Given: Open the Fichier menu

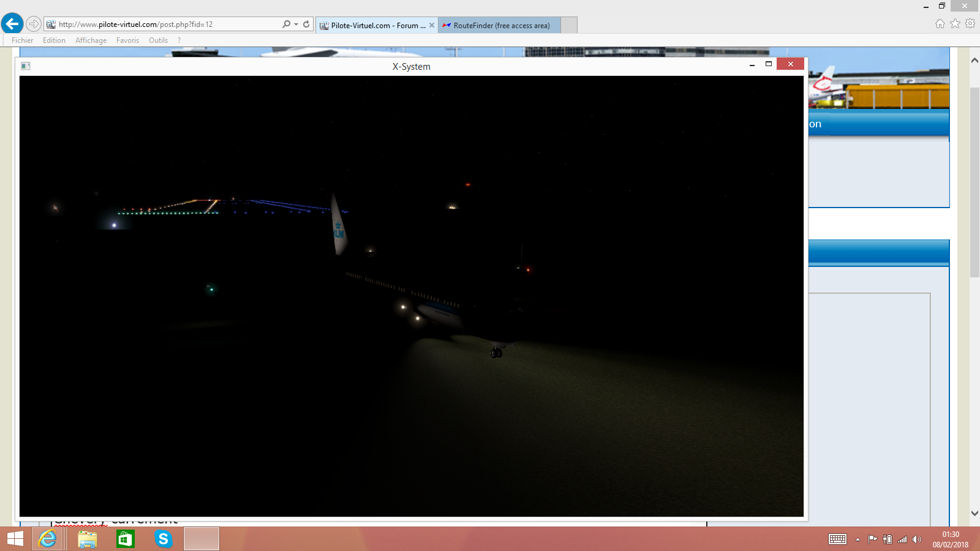Looking at the screenshot, I should (23, 40).
